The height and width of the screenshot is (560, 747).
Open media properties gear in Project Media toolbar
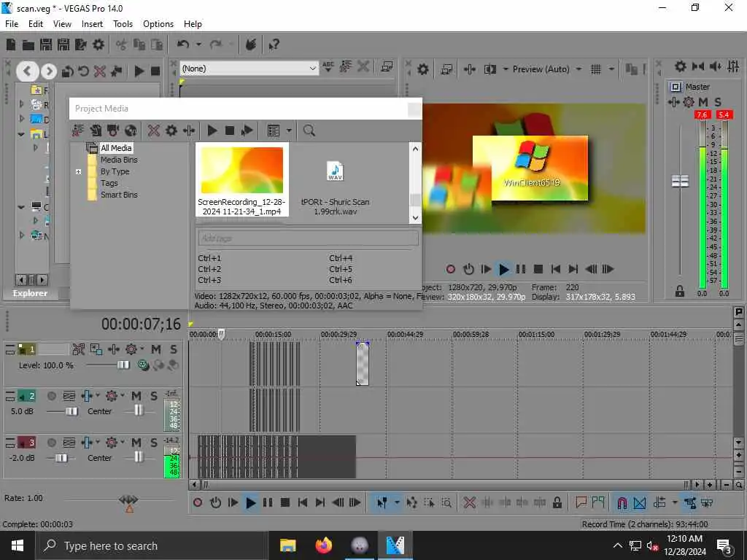[x=171, y=131]
